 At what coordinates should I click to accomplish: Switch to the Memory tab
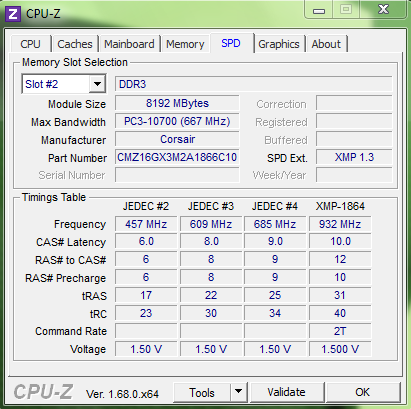point(185,44)
